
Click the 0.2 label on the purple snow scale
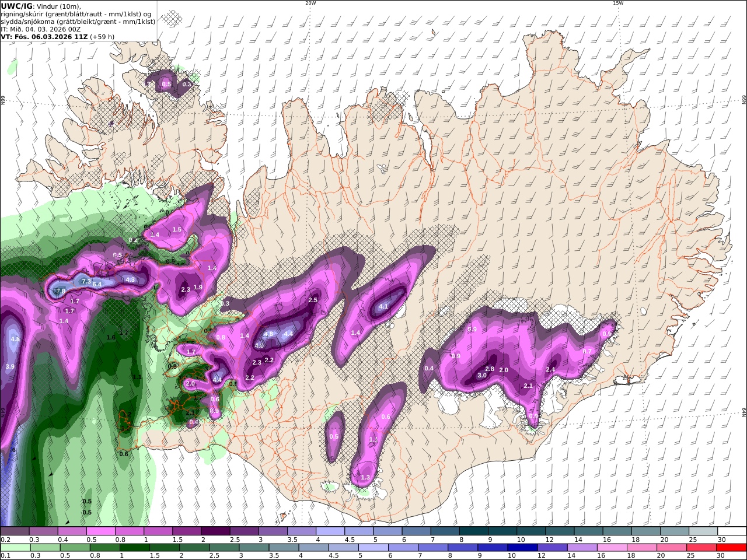[5, 540]
